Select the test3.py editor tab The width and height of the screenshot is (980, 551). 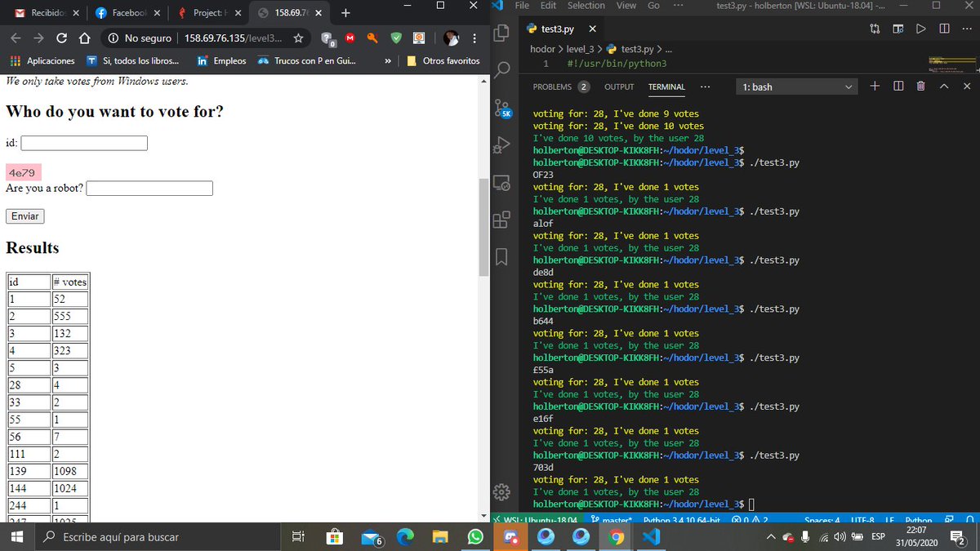[x=562, y=29]
